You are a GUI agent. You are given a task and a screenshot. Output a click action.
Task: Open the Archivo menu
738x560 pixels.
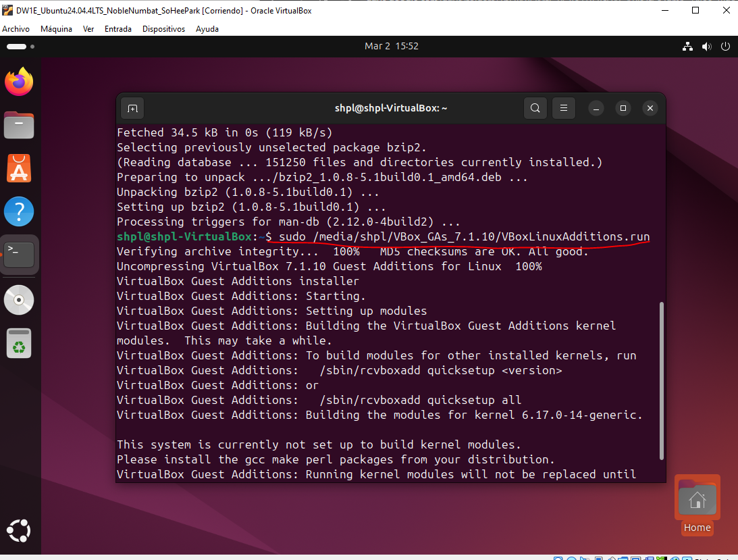pos(16,29)
